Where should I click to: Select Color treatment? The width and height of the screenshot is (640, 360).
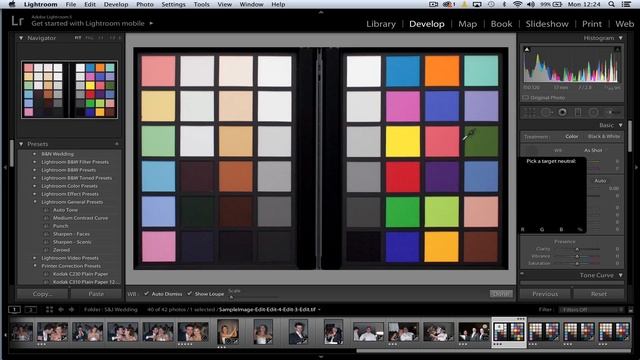point(571,136)
